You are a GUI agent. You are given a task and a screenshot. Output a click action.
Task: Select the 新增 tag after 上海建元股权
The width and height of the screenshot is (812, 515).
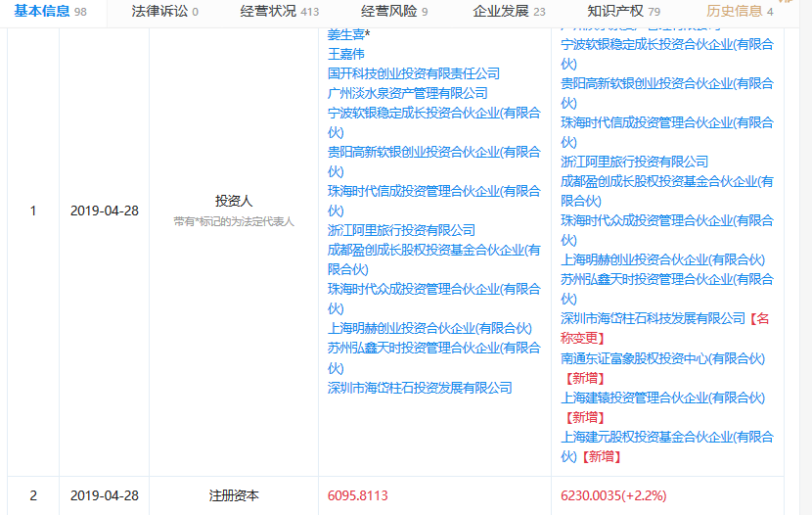tap(602, 456)
